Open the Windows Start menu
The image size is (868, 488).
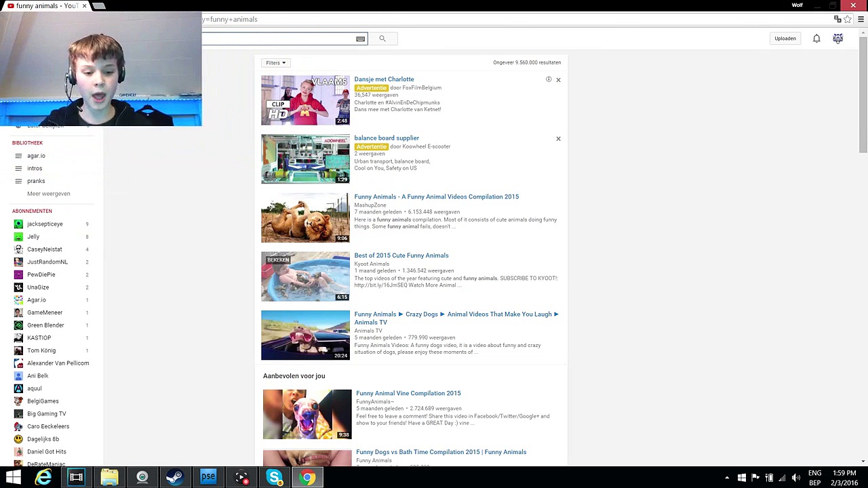13,478
